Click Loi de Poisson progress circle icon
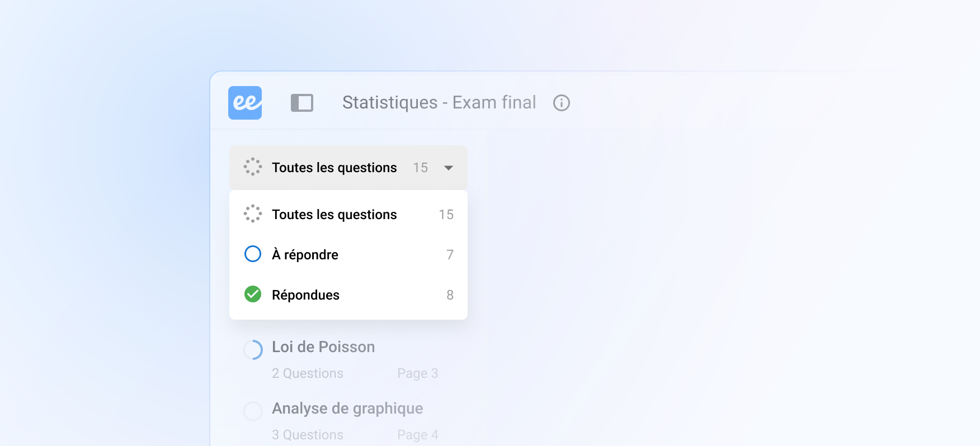The height and width of the screenshot is (446, 980). point(253,350)
